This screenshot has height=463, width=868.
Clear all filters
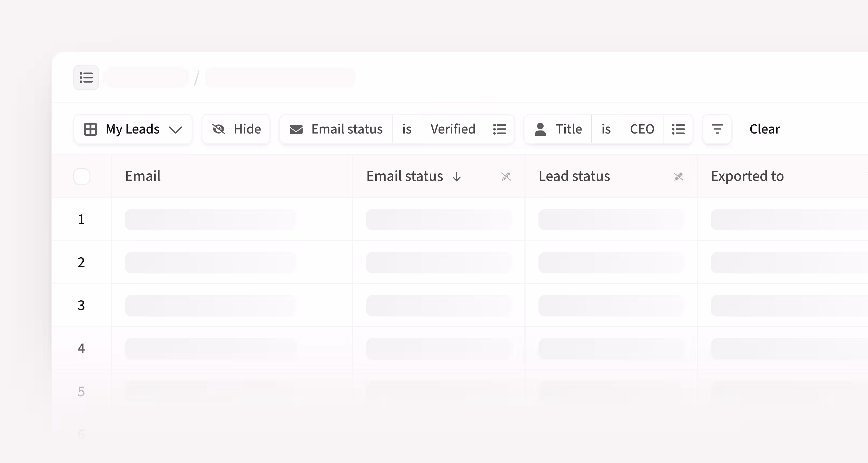tap(765, 129)
